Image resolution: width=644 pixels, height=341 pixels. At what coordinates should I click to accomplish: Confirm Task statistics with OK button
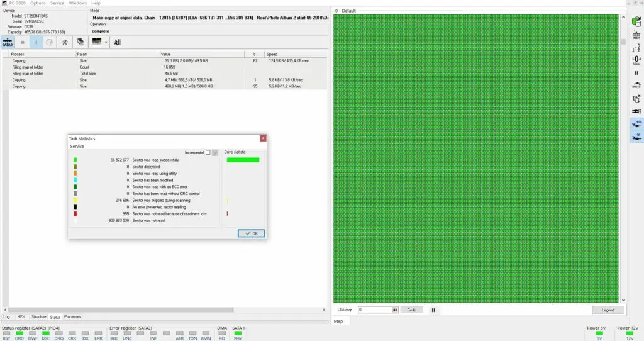[x=251, y=233]
